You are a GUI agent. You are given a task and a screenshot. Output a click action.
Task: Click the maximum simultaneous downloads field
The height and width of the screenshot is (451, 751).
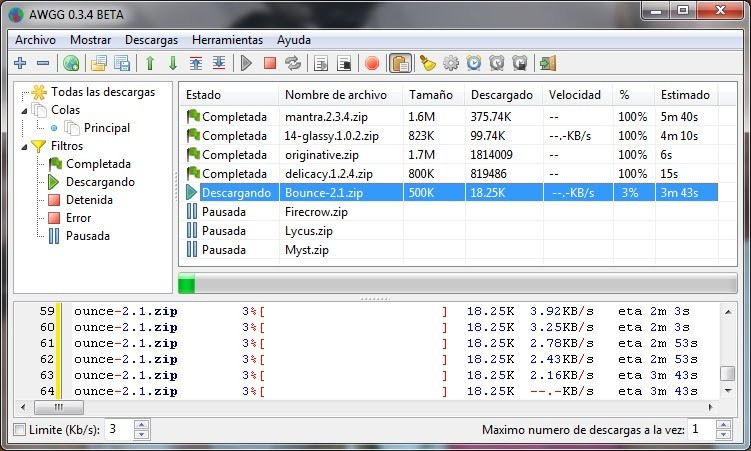(x=701, y=429)
